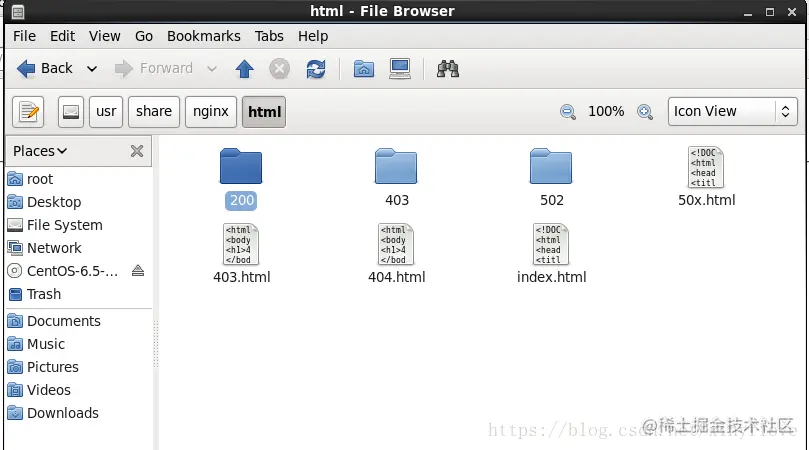
Task: Go back using the Back arrow button
Action: (x=44, y=68)
